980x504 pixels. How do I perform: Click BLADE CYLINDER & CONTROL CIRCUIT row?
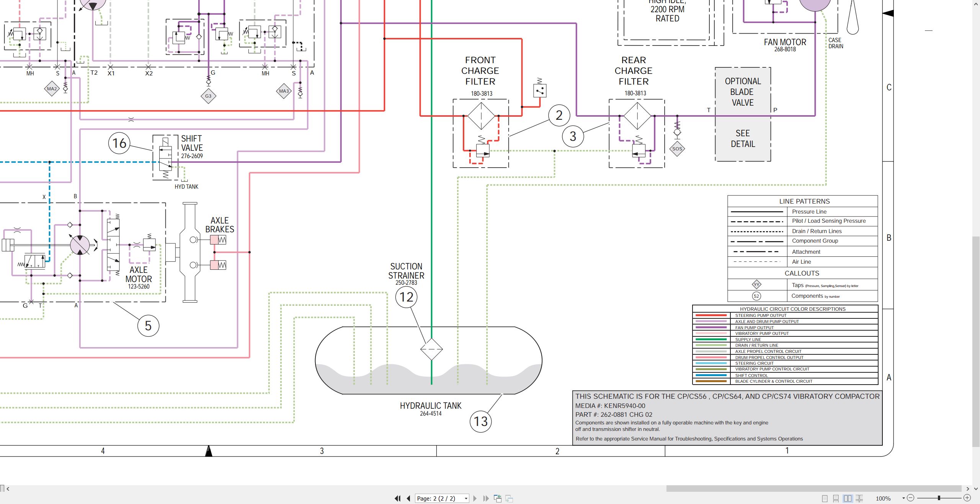click(785, 381)
